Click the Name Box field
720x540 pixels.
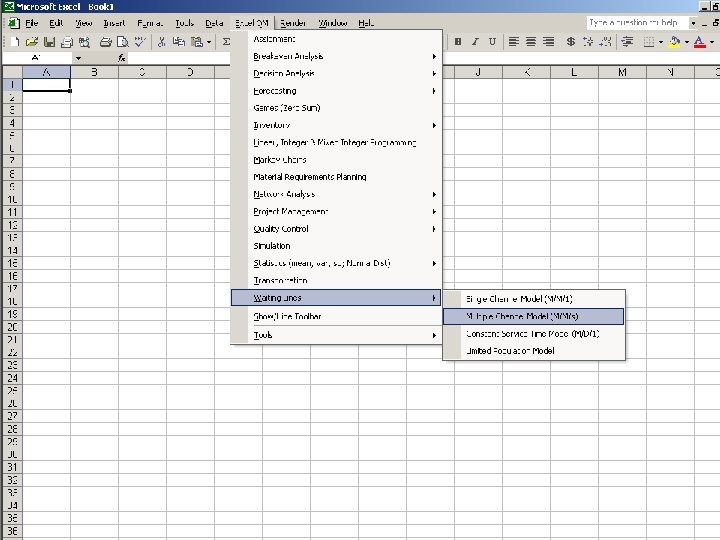point(37,58)
